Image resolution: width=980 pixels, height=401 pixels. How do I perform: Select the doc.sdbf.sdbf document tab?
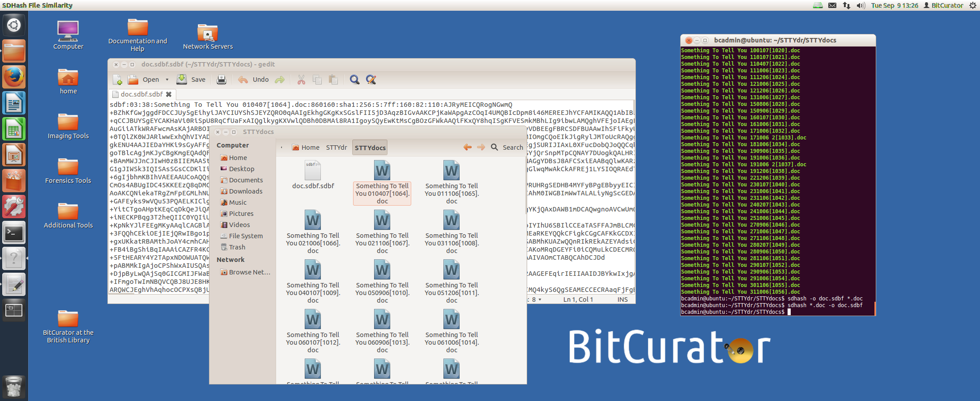141,94
